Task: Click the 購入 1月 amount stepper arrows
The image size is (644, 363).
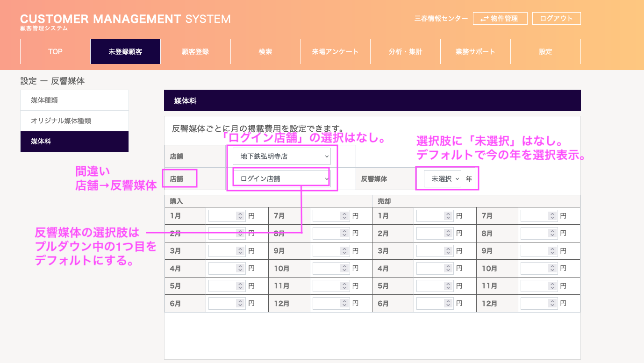Action: pos(240,216)
